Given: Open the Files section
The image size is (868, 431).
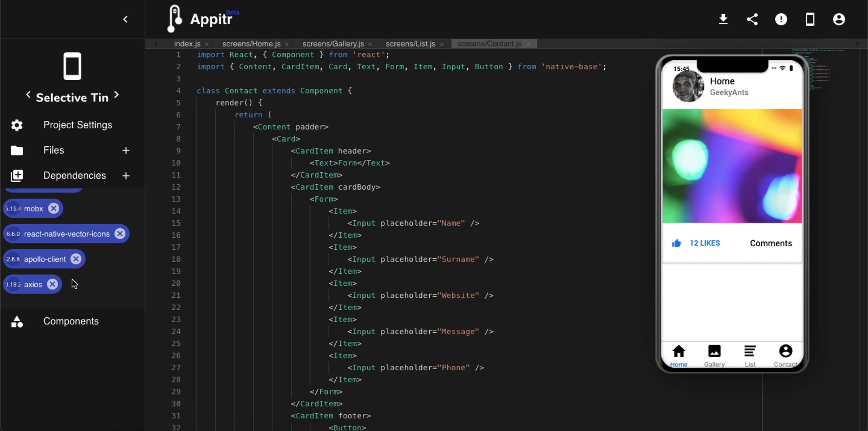Looking at the screenshot, I should pyautogui.click(x=54, y=150).
